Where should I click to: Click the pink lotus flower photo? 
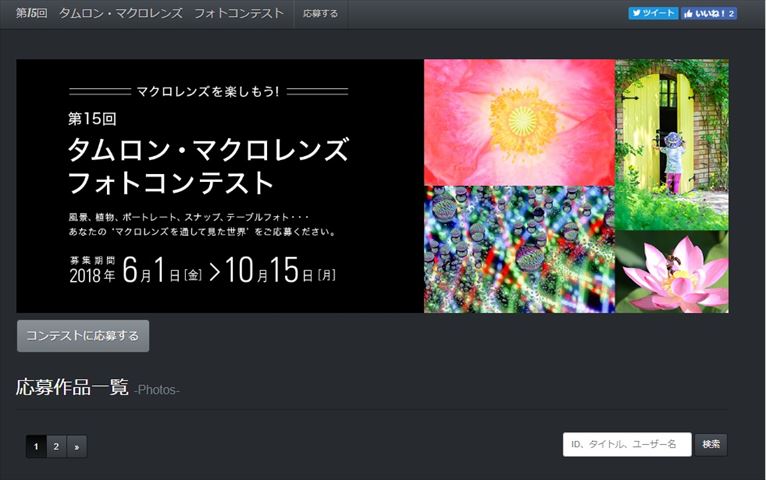click(x=672, y=272)
